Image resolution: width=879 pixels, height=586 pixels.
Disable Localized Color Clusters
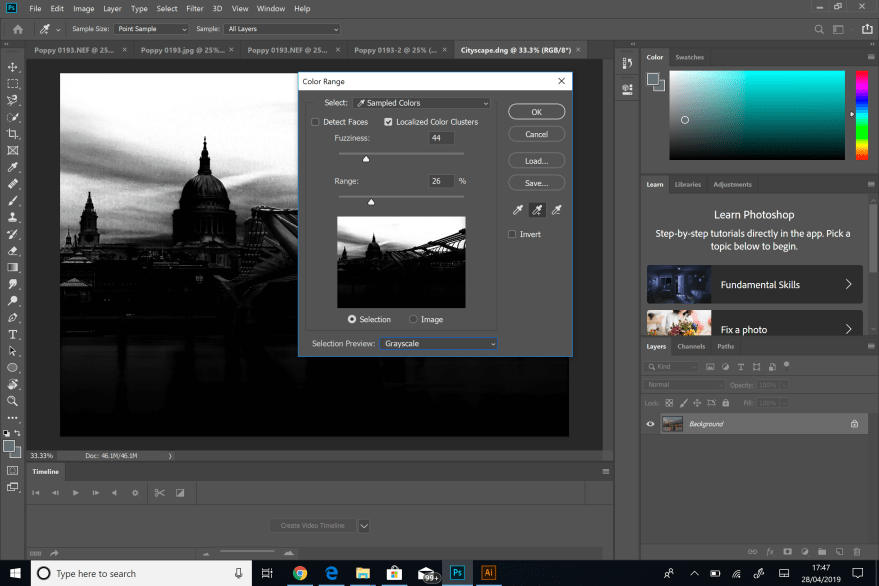[x=389, y=121]
